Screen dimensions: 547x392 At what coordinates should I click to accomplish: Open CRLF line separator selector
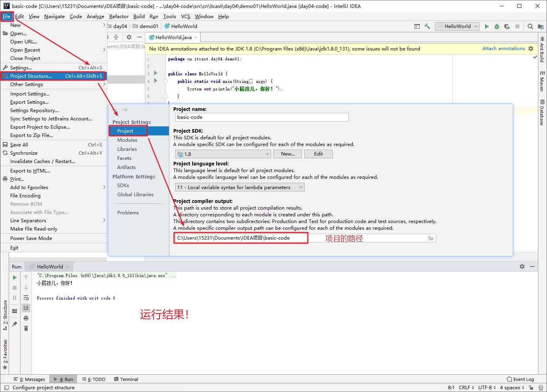466,388
